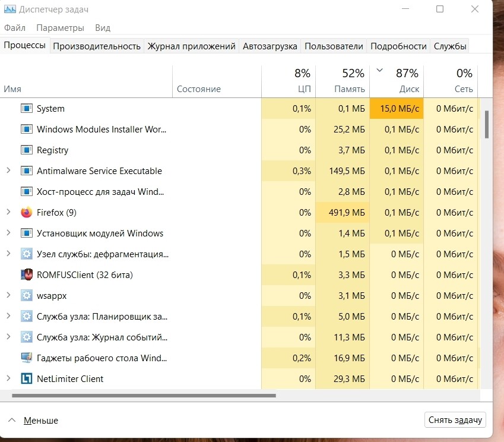
Task: Click the Firefox icon
Action: (x=26, y=212)
